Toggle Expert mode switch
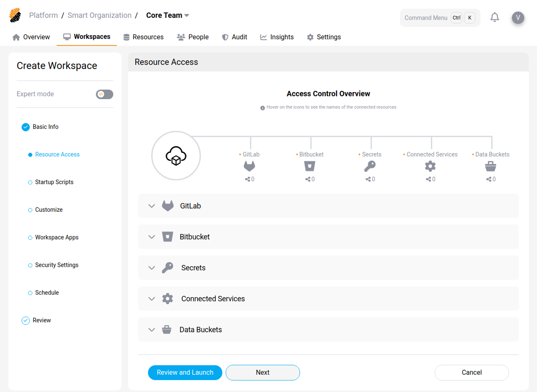The height and width of the screenshot is (392, 537). pos(105,94)
